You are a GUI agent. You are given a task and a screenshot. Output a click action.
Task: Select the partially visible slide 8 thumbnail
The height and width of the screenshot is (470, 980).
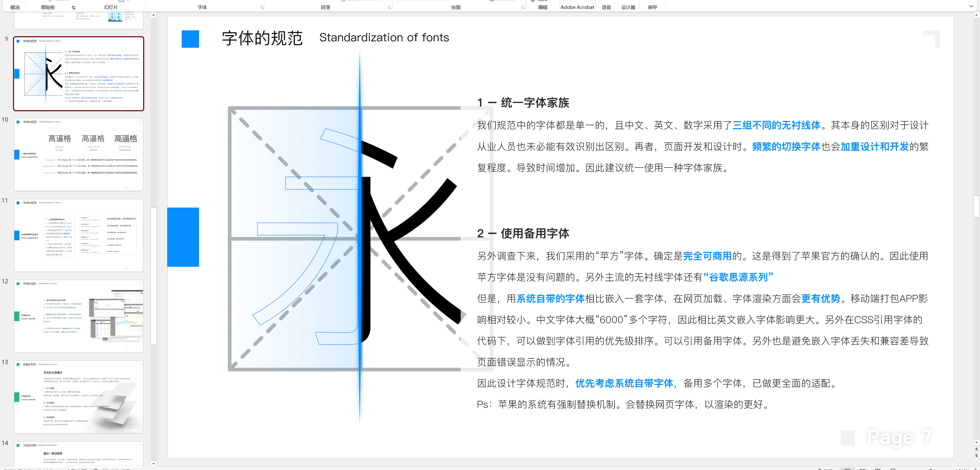point(79,20)
